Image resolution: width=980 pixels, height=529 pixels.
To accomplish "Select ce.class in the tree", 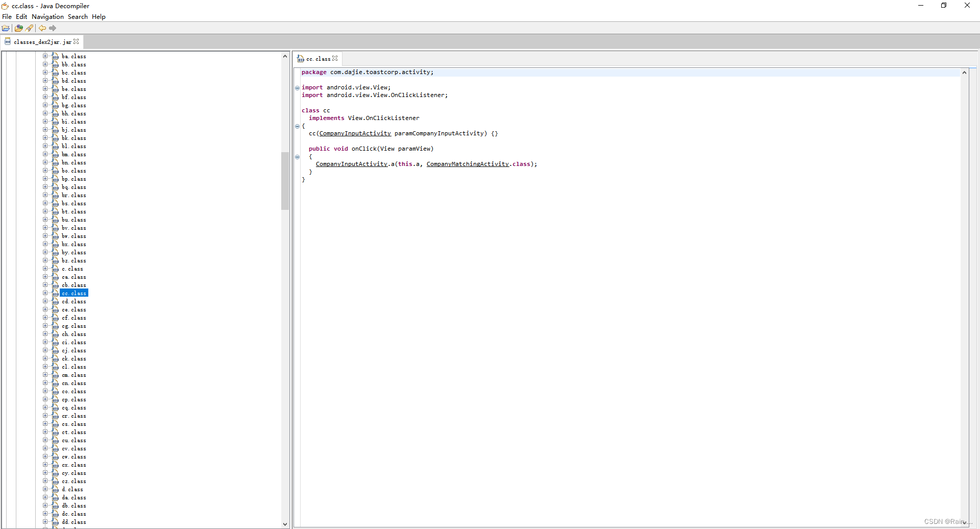I will click(x=74, y=309).
